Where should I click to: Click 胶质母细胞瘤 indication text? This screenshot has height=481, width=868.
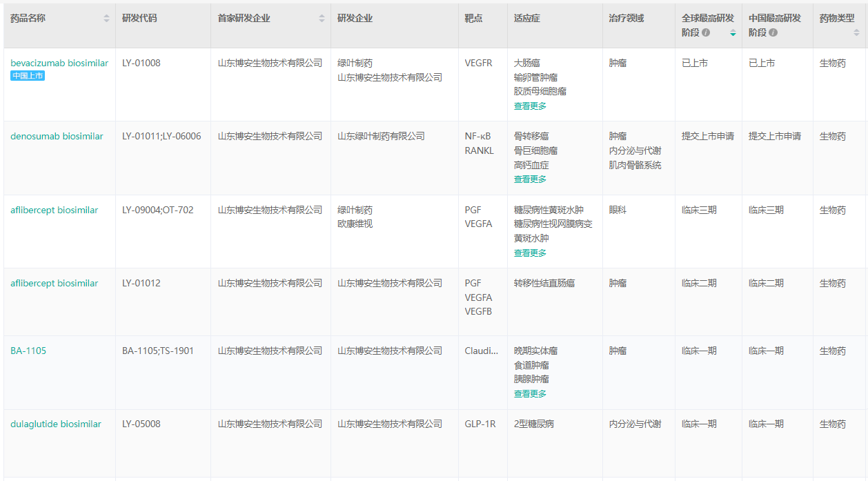pyautogui.click(x=540, y=91)
